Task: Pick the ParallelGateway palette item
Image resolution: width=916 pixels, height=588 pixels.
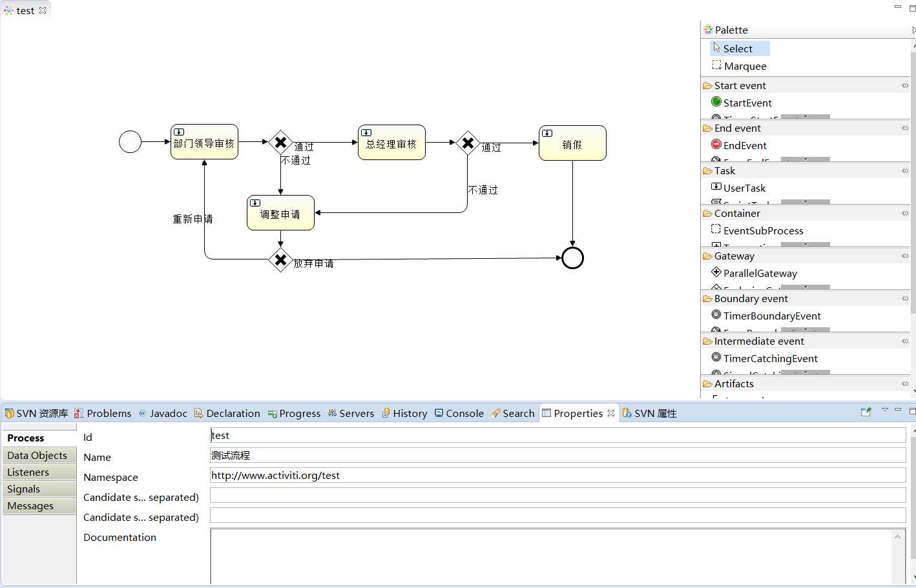Action: tap(754, 273)
